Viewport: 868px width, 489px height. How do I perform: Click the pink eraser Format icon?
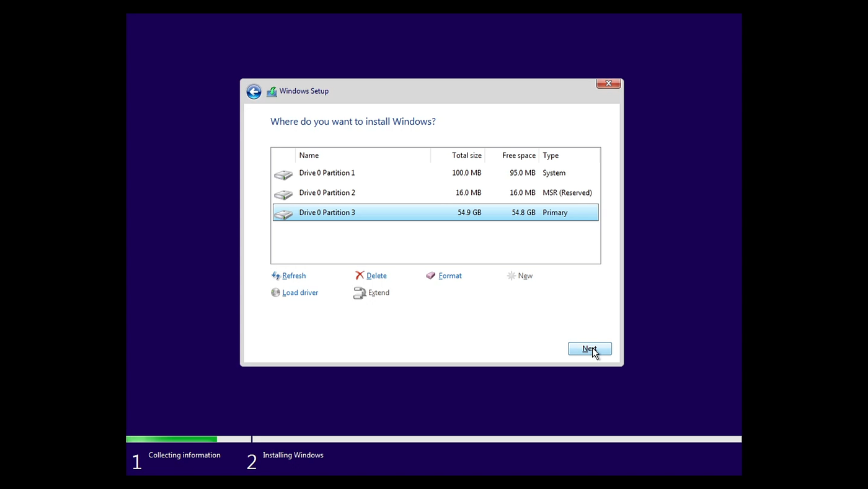coord(430,276)
